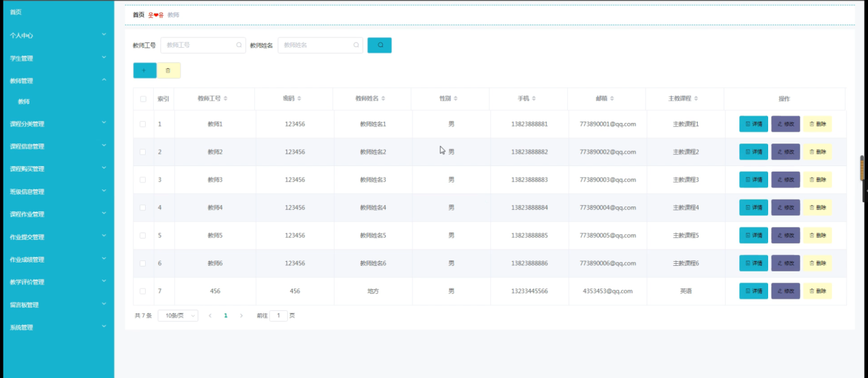Toggle the select-all checkbox in table header

click(143, 99)
